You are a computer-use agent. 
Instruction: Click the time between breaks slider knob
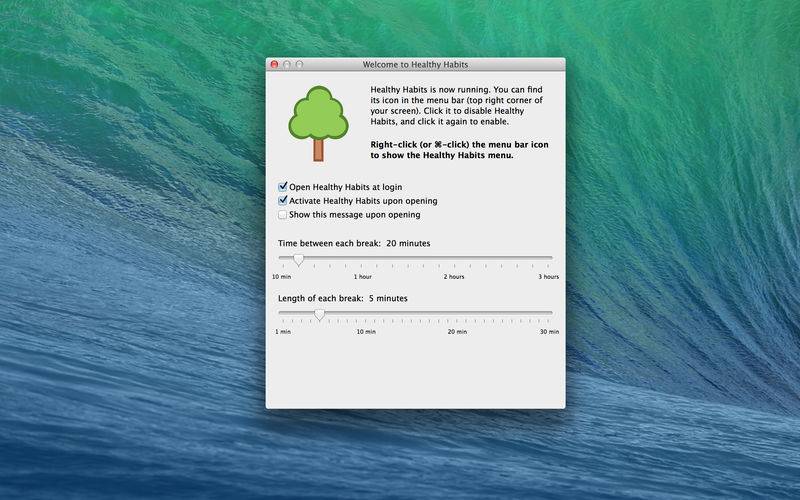[299, 260]
